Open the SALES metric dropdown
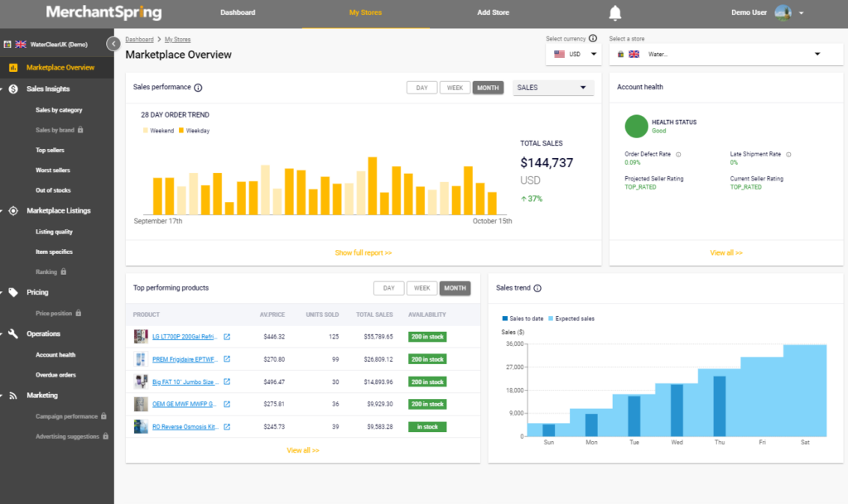 pyautogui.click(x=552, y=88)
